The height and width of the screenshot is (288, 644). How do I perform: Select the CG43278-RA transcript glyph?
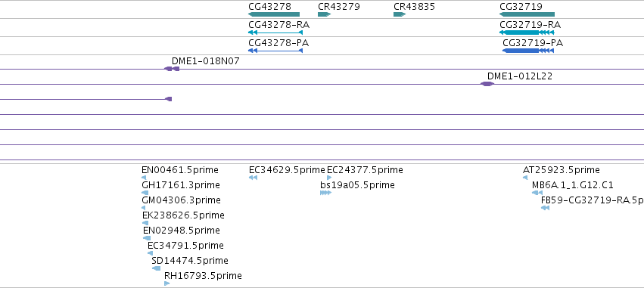pyautogui.click(x=275, y=33)
